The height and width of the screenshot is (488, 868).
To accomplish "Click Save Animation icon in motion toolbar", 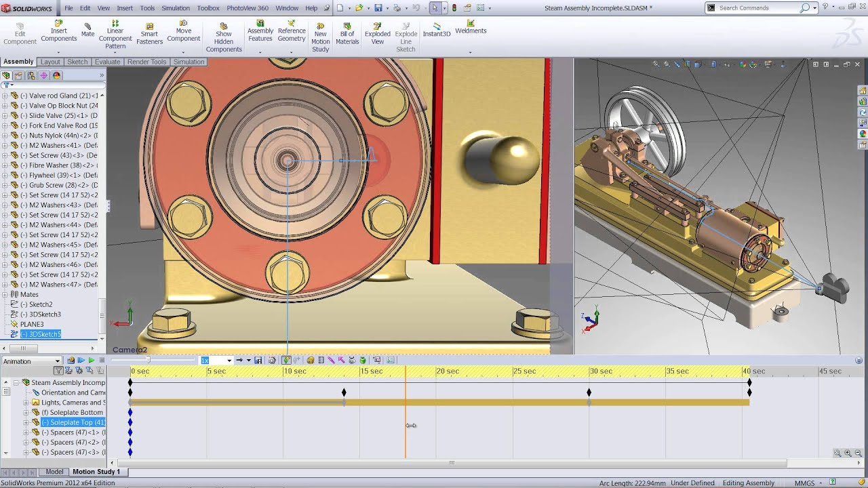I will 258,361.
